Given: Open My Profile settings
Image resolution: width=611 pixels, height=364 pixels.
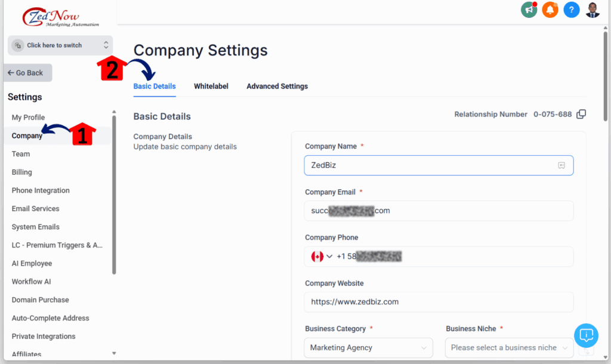Looking at the screenshot, I should click(28, 118).
